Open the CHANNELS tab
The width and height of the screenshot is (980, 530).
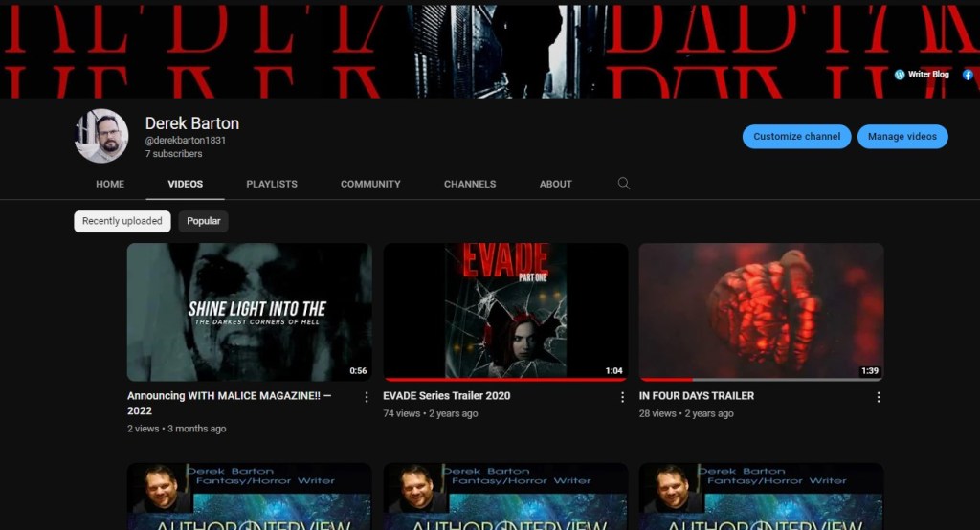coord(470,184)
